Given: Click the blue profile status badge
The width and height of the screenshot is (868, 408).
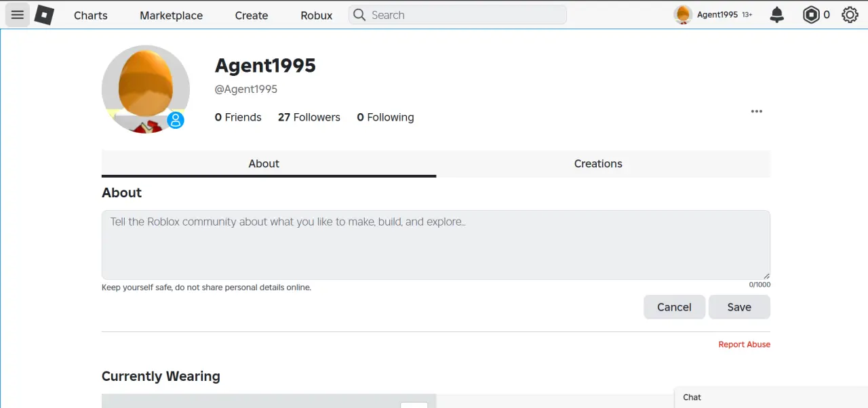Looking at the screenshot, I should coord(176,121).
